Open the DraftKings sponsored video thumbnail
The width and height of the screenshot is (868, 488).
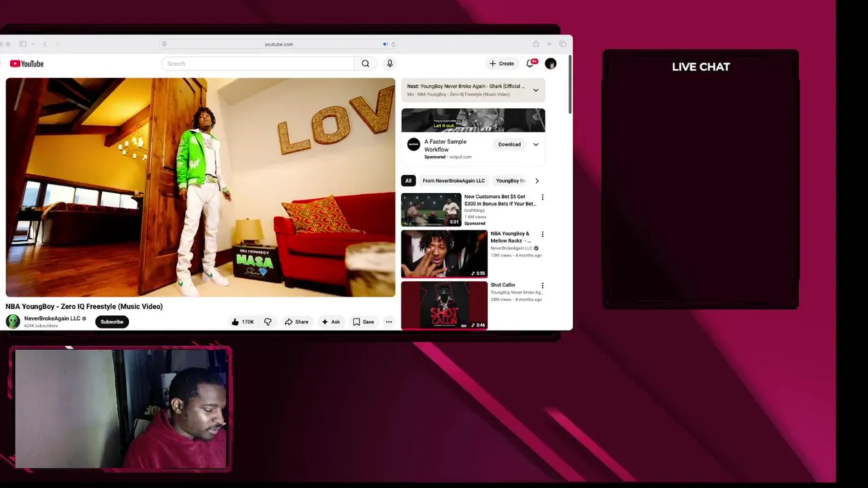(x=431, y=210)
